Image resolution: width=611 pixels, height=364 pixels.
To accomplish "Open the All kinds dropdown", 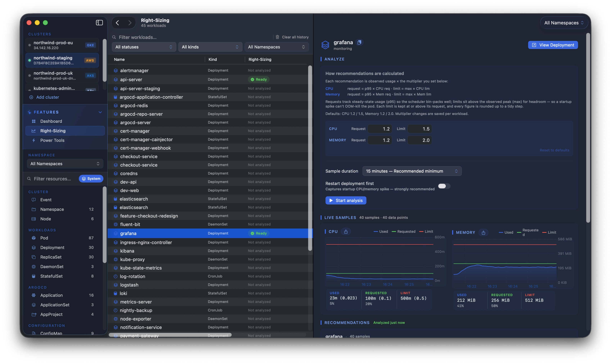I will point(210,47).
